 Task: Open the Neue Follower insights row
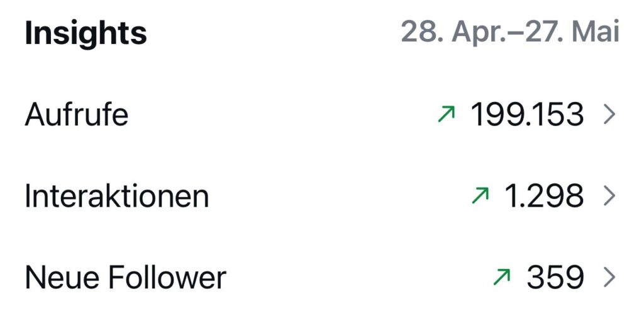(x=322, y=277)
